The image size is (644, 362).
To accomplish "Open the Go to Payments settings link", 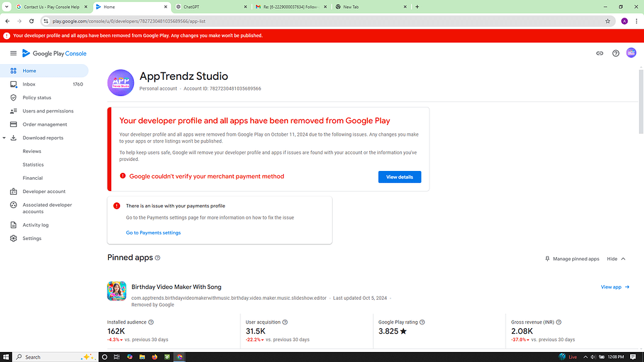I will pos(153,232).
